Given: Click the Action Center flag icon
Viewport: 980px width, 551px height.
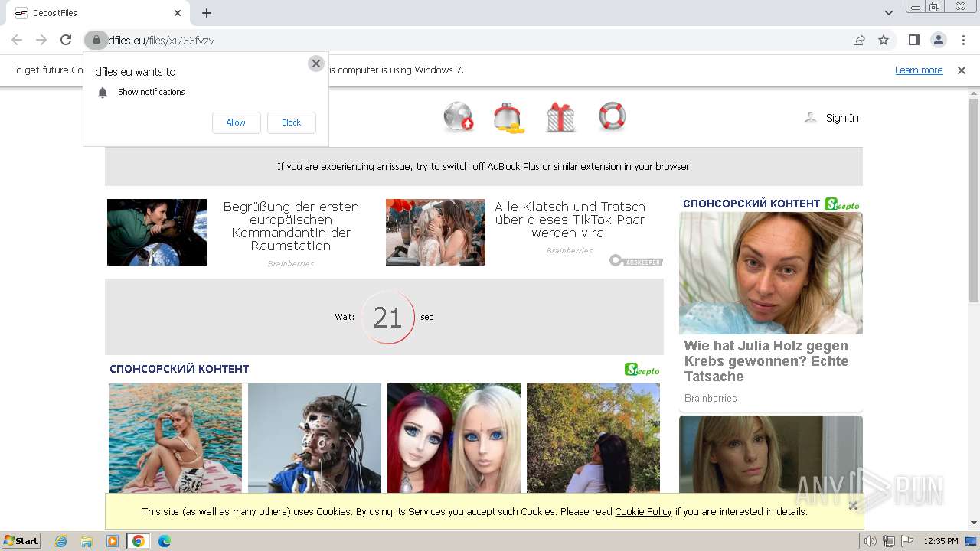Looking at the screenshot, I should tap(907, 541).
